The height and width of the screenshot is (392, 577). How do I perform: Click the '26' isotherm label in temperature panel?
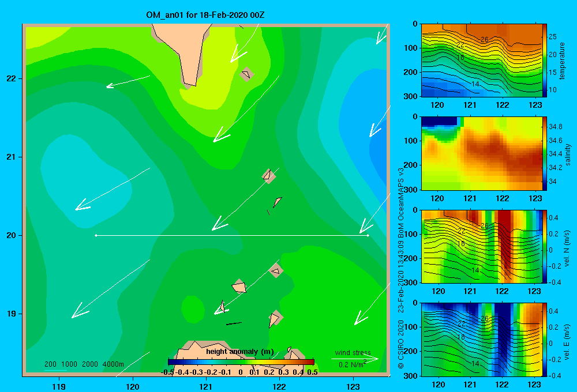[484, 40]
